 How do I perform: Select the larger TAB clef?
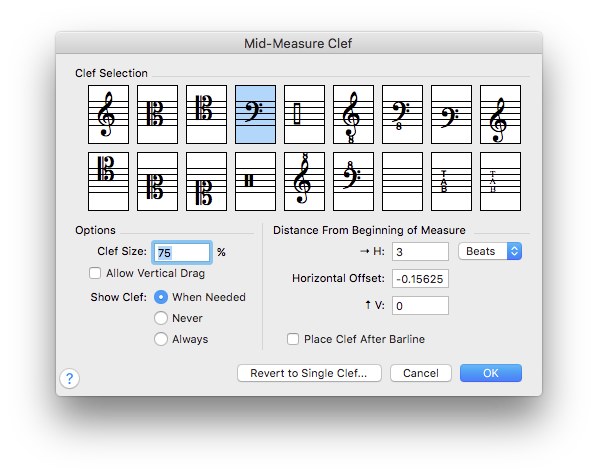click(452, 181)
